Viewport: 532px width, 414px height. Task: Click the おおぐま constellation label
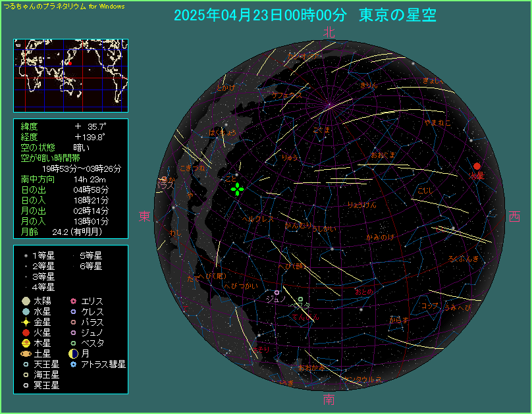383,155
